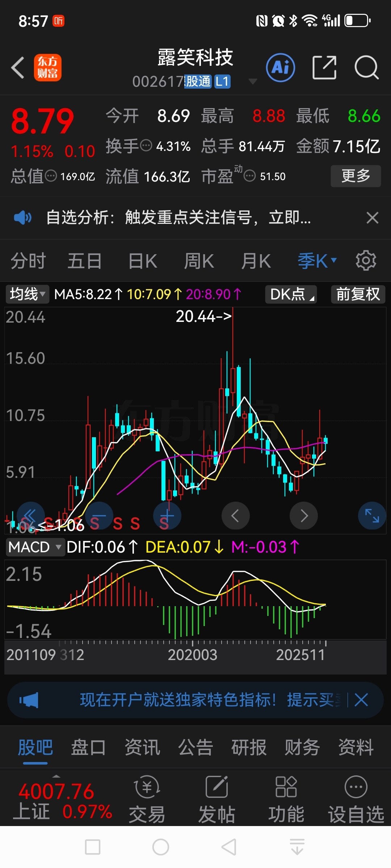
Task: Open the Ai assistant icon
Action: 281,68
